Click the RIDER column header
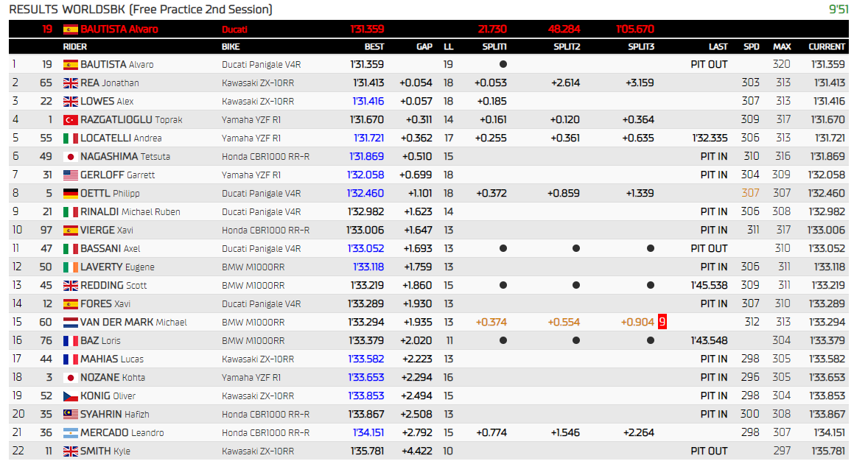Image resolution: width=868 pixels, height=464 pixels. (x=74, y=47)
